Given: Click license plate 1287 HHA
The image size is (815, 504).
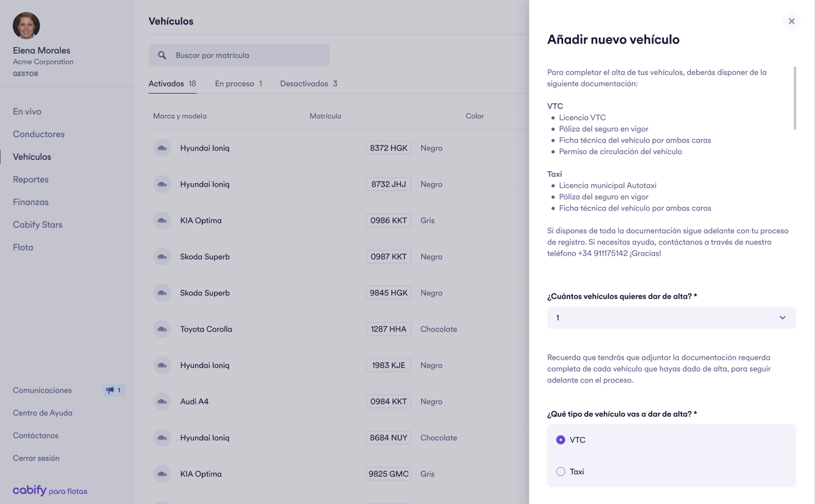Looking at the screenshot, I should click(389, 329).
